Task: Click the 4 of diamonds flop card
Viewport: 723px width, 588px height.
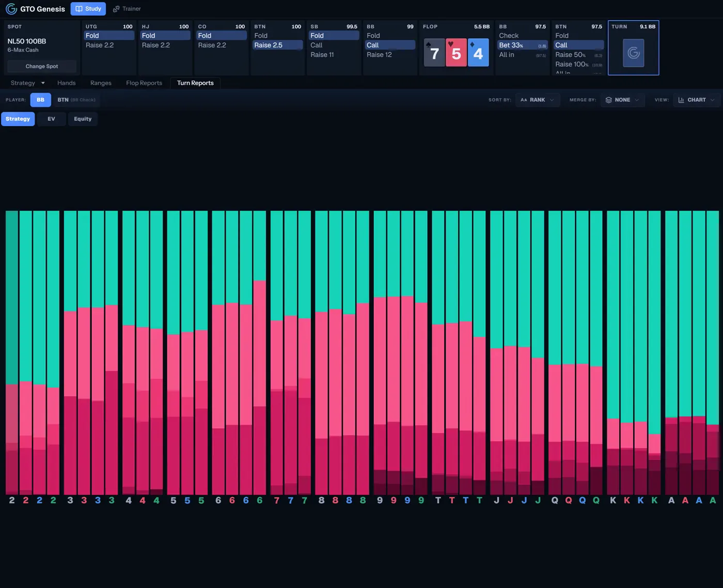Action: (x=478, y=52)
